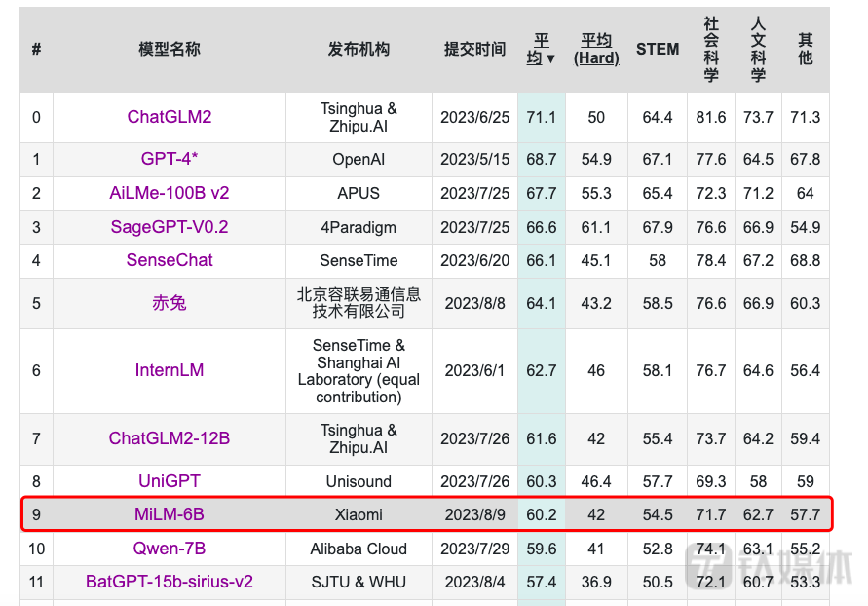Viewport: 868px width, 606px height.
Task: Click the 社会科学 column header
Action: 711,50
